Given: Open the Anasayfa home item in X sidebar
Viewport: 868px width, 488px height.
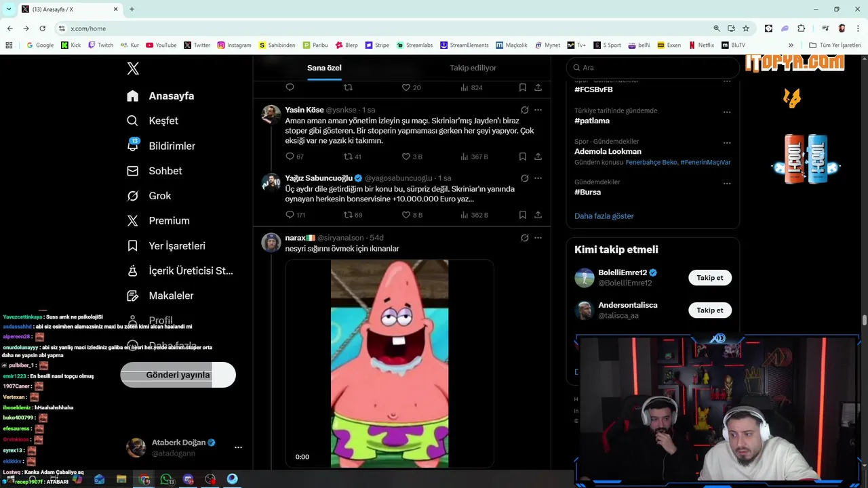Looking at the screenshot, I should pos(161,96).
